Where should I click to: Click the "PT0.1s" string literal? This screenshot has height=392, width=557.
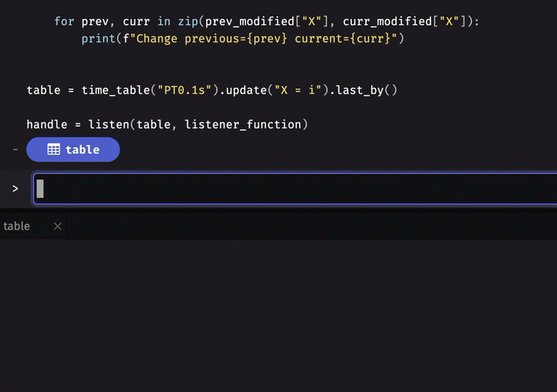tap(183, 90)
